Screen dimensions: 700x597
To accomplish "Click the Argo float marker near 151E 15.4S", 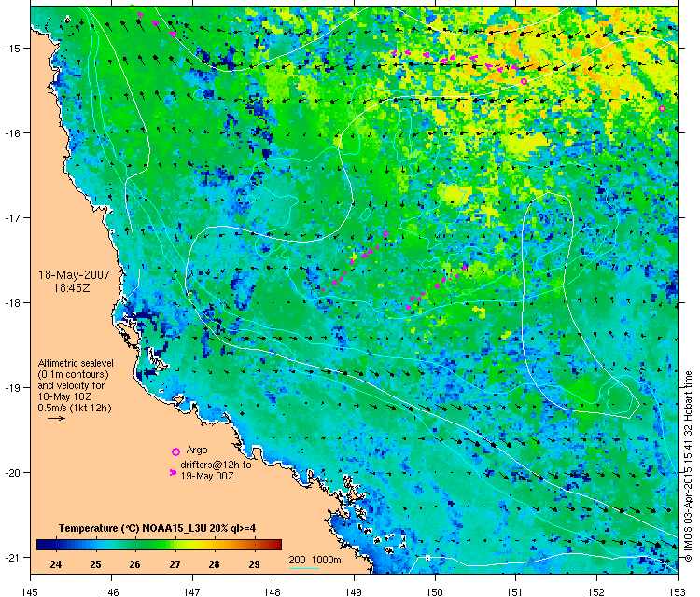I will point(525,81).
